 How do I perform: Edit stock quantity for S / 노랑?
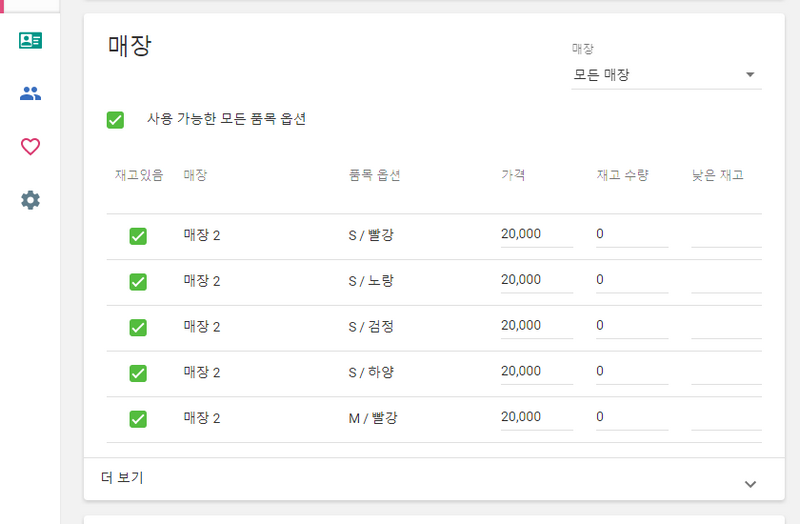[631, 280]
